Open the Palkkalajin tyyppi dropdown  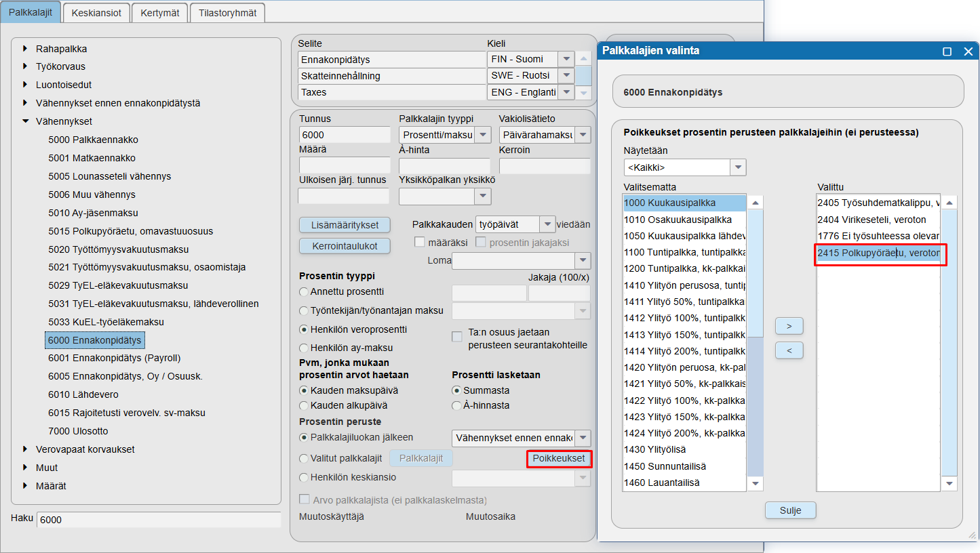[483, 135]
